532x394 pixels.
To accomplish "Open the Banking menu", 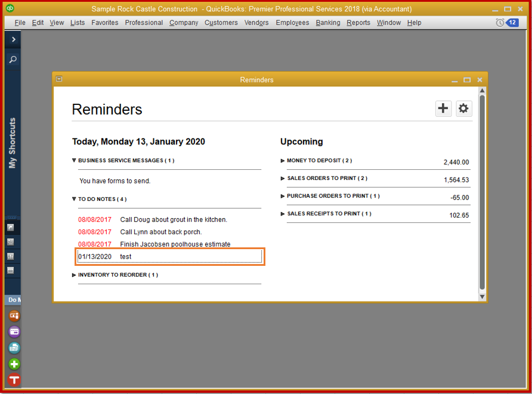I will pos(328,23).
